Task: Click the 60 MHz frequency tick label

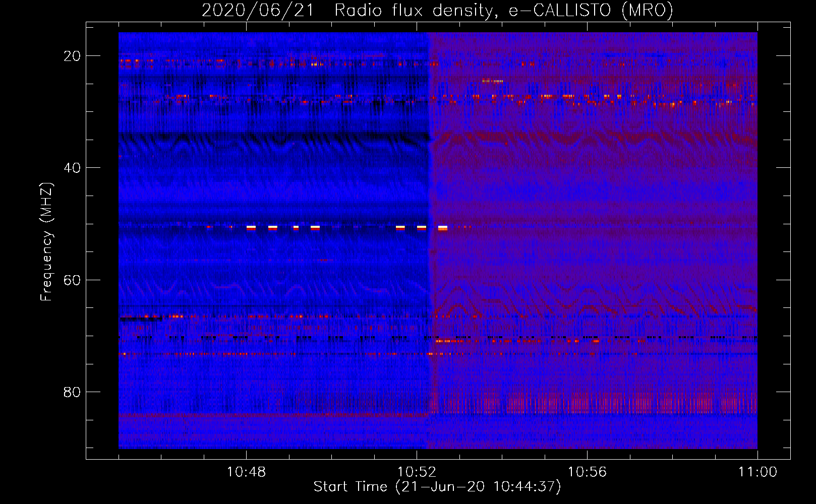Action: tap(72, 280)
